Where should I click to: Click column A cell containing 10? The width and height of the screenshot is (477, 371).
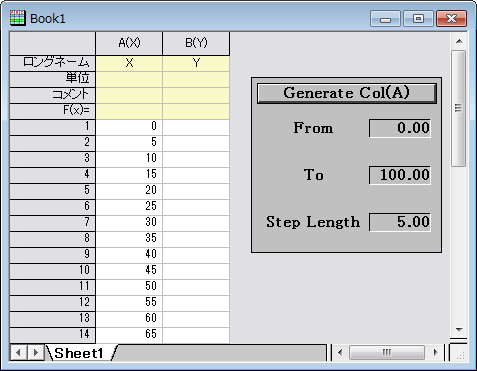pos(129,159)
